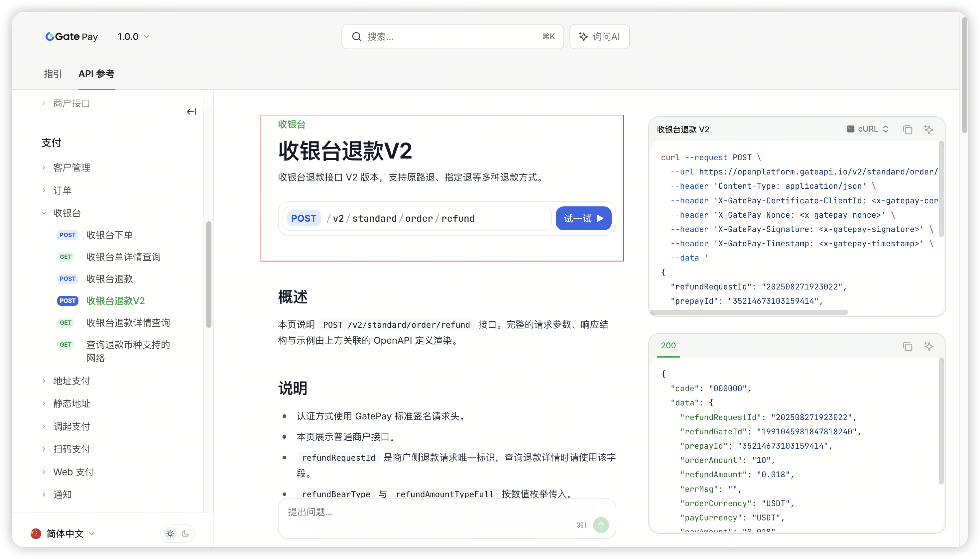
Task: Expand the 订单 section
Action: tap(57, 190)
